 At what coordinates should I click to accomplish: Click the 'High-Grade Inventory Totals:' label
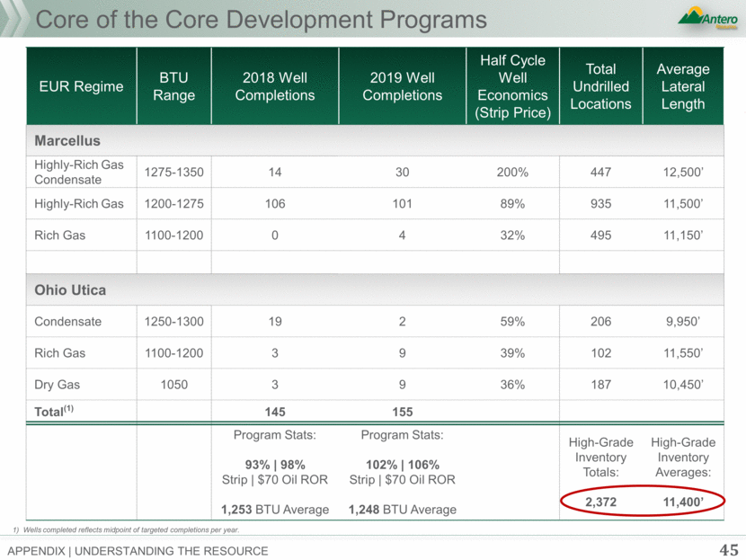point(601,458)
